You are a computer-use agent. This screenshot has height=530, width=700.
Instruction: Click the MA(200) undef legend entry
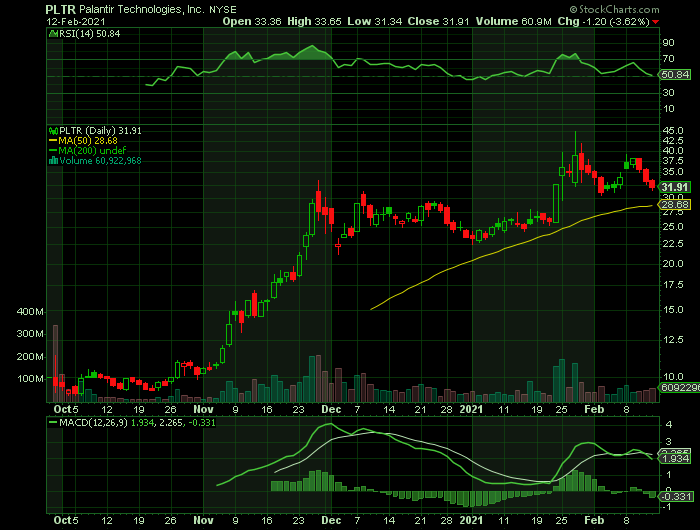[87, 150]
